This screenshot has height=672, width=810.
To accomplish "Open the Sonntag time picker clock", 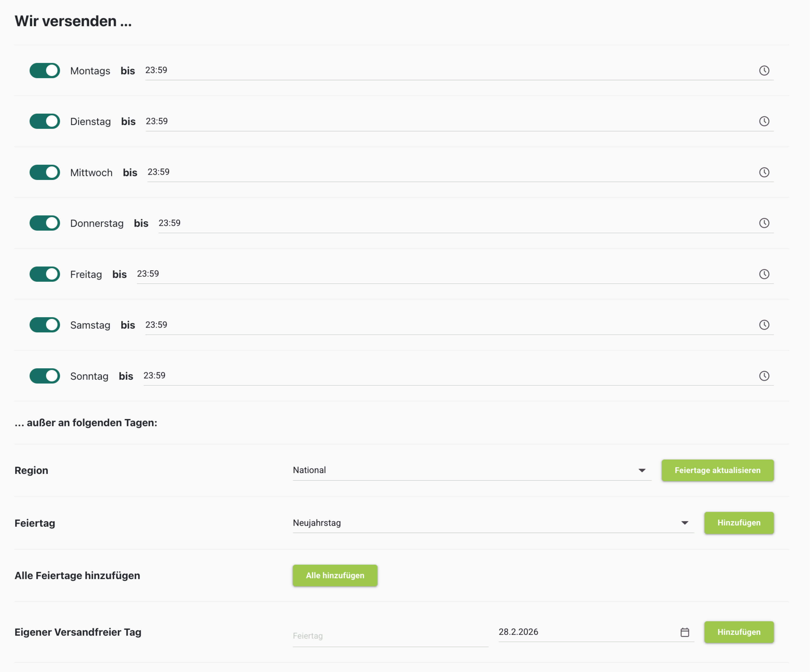I will pyautogui.click(x=764, y=376).
